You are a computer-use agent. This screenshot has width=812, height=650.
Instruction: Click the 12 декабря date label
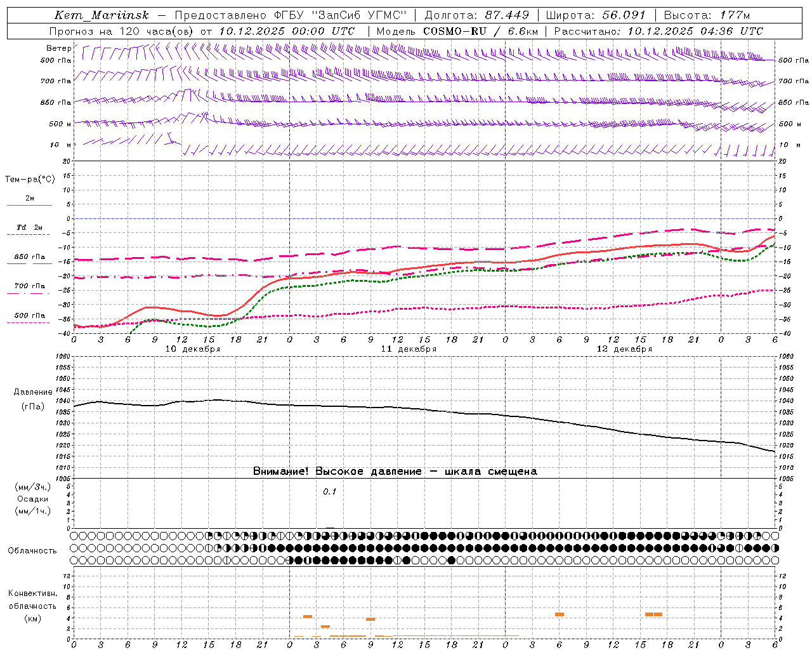point(624,349)
